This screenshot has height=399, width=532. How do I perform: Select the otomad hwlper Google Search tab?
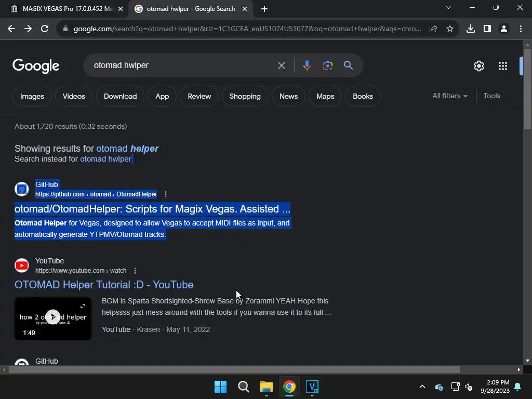pos(190,9)
